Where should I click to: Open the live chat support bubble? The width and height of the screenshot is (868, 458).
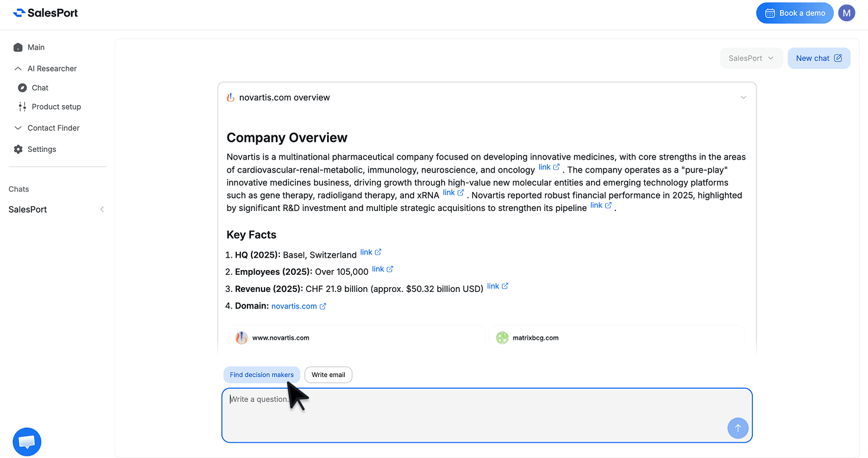[x=27, y=442]
